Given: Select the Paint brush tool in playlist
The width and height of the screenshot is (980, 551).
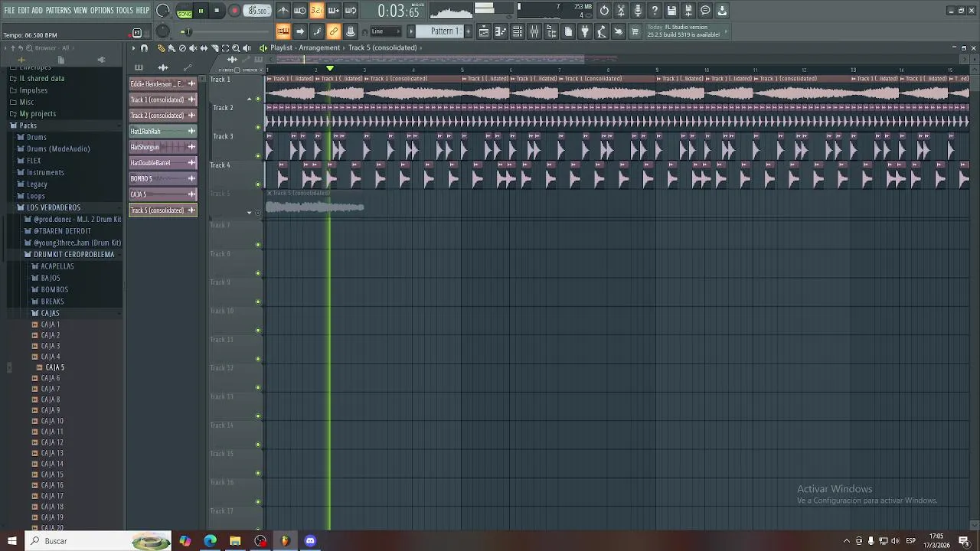Looking at the screenshot, I should (171, 47).
